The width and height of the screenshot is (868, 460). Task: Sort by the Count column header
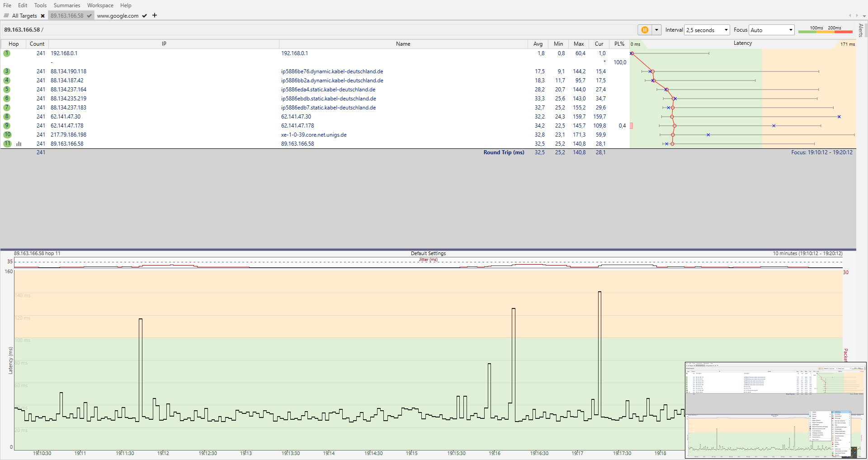pos(37,44)
